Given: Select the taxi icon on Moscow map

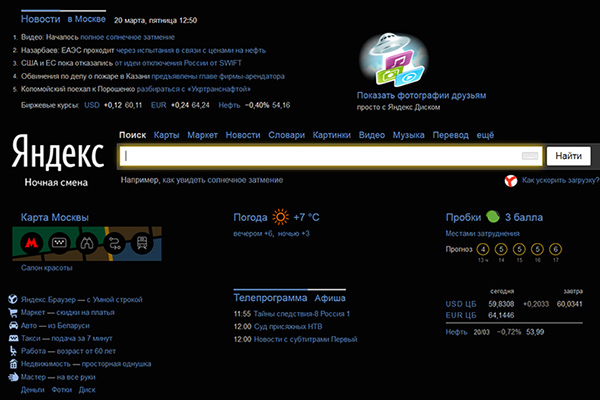Looking at the screenshot, I should [x=59, y=243].
